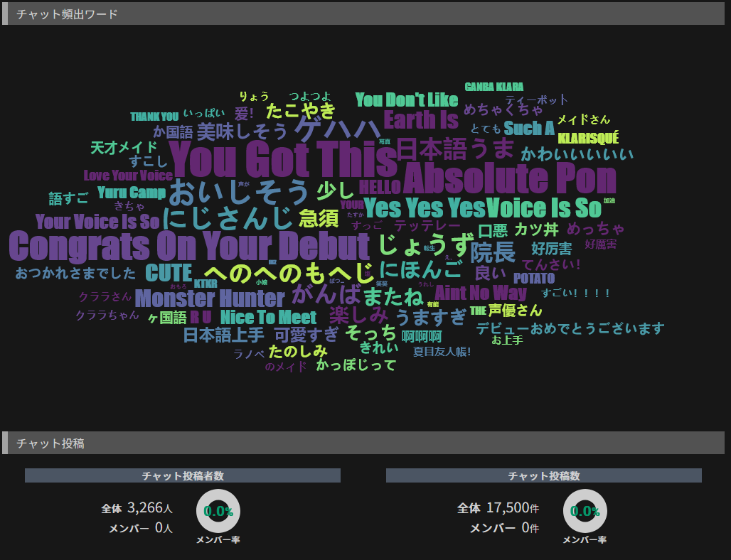
Task: Click the word 'てんさい!'
Action: (551, 265)
